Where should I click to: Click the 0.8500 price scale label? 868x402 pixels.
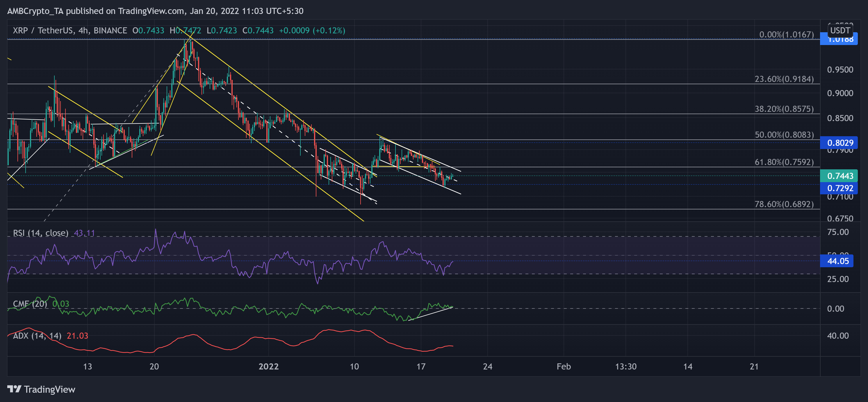point(840,118)
